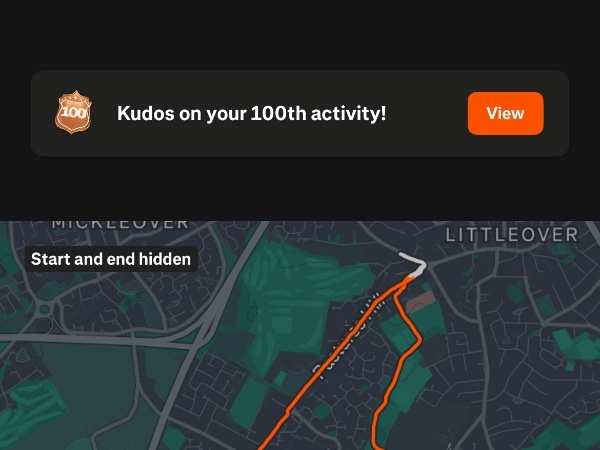The width and height of the screenshot is (600, 450).
Task: Click the Pastures Hill road label
Action: [346, 337]
